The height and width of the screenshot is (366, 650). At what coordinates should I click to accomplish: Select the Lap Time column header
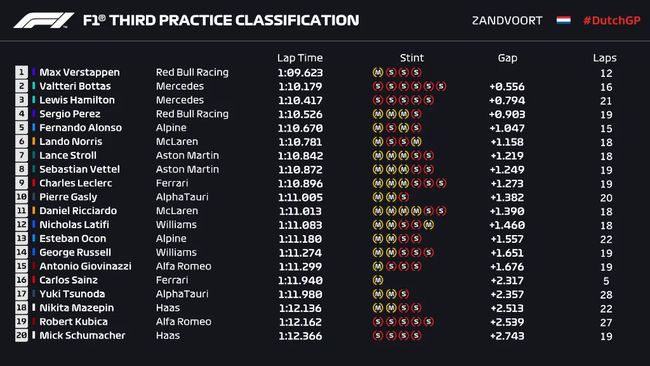[x=300, y=58]
